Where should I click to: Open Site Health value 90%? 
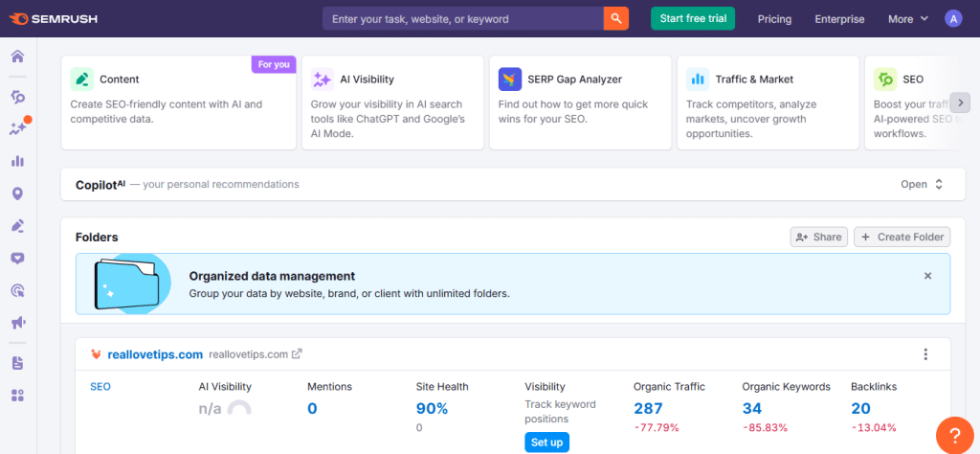point(433,408)
